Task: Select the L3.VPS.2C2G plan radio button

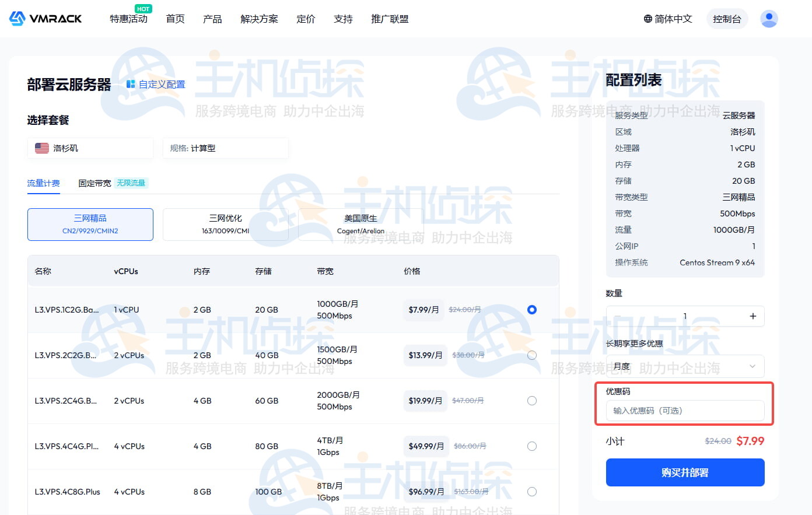Action: [531, 355]
